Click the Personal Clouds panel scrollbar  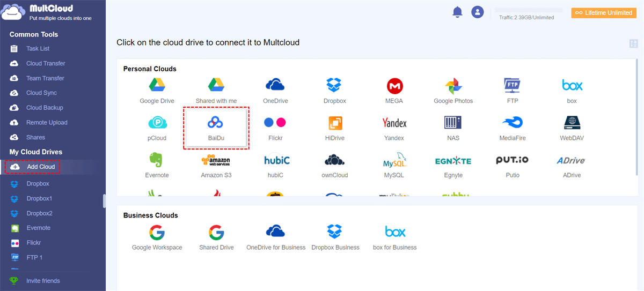pos(636,118)
